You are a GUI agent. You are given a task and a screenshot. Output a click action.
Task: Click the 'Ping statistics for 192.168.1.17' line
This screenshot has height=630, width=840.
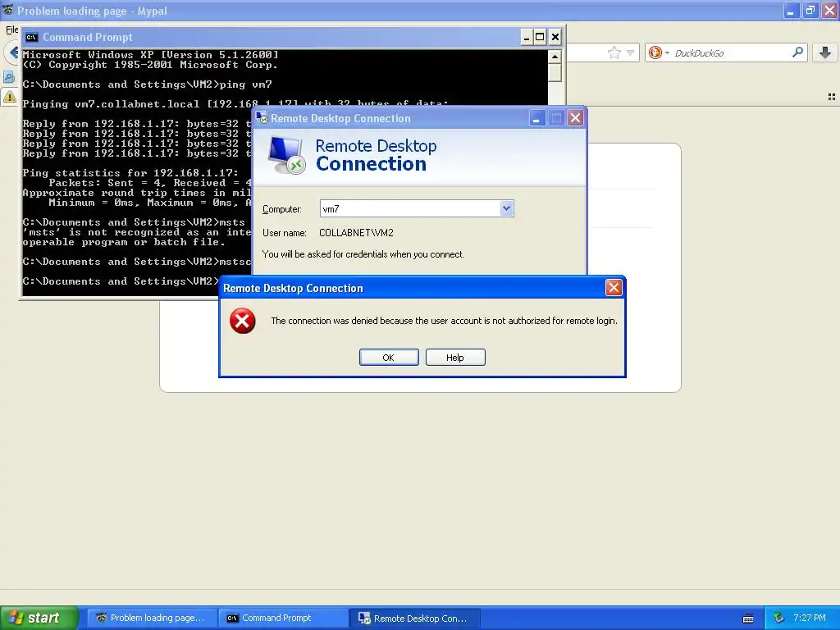tap(130, 172)
